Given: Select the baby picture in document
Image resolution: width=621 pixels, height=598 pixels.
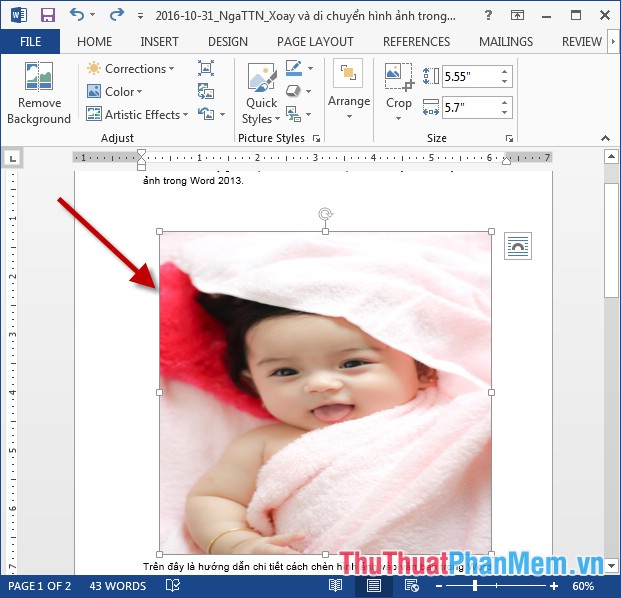Looking at the screenshot, I should pyautogui.click(x=325, y=392).
